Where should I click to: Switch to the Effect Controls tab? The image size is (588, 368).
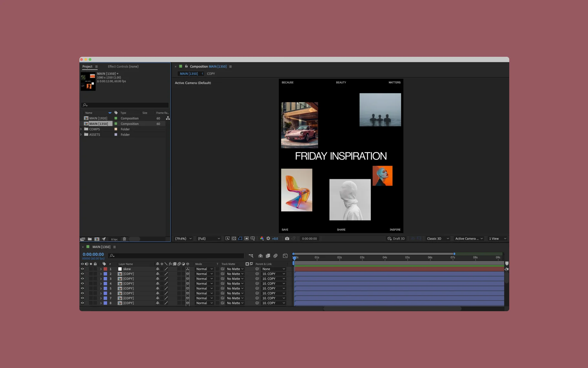click(123, 66)
